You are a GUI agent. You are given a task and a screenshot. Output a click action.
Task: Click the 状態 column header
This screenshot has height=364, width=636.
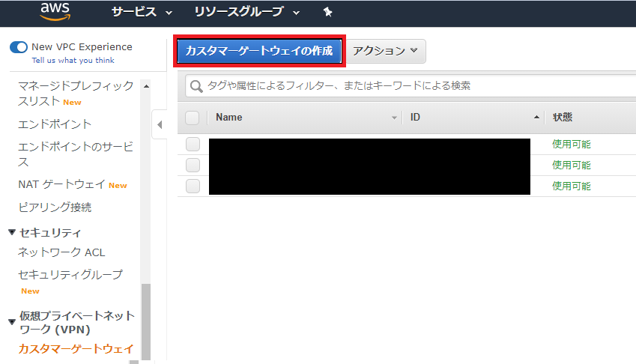563,118
